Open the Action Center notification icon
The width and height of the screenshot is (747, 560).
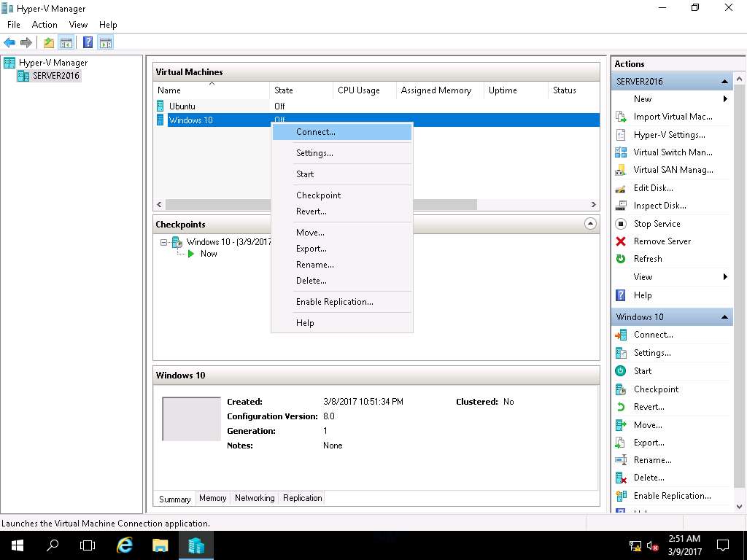pos(723,545)
